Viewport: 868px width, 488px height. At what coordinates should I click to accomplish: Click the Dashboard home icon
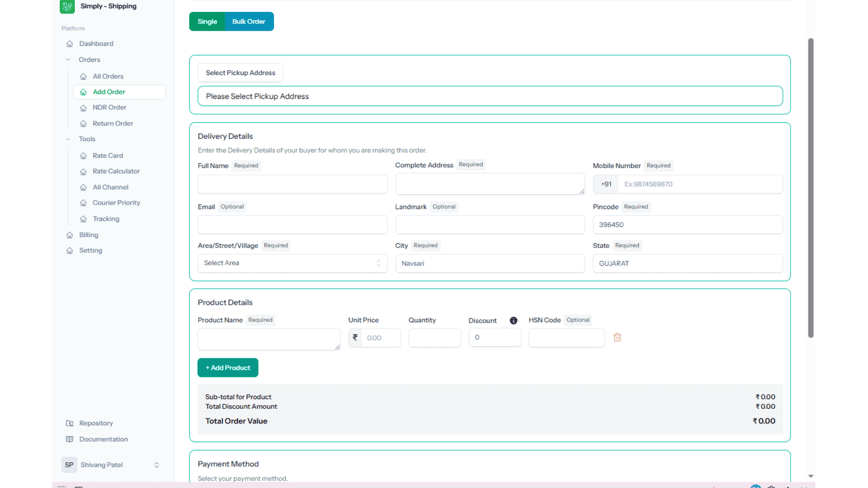click(69, 44)
